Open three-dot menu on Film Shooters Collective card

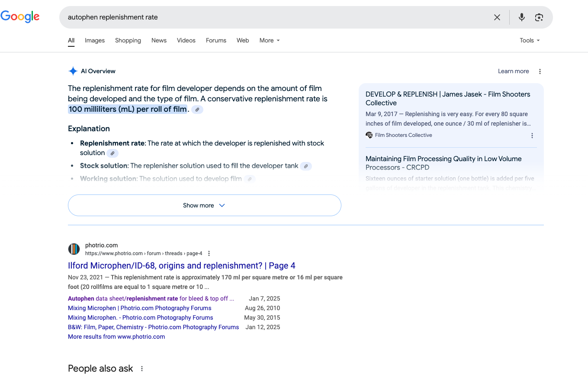pyautogui.click(x=532, y=136)
